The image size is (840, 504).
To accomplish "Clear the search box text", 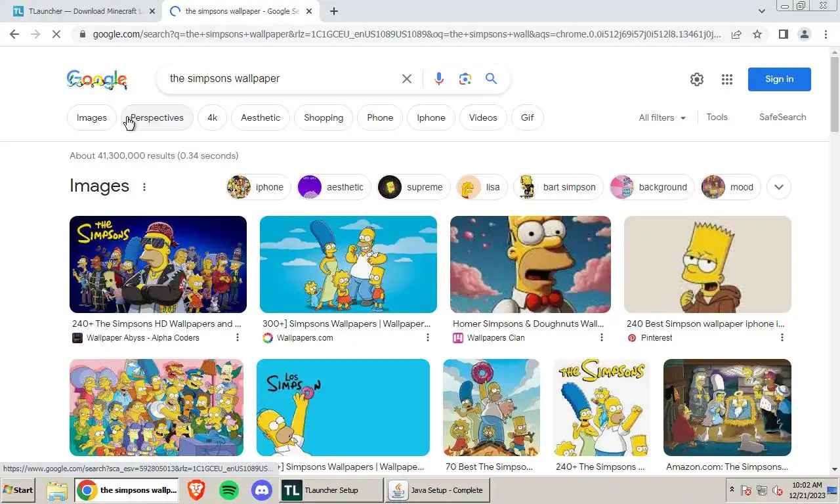I will [x=407, y=79].
